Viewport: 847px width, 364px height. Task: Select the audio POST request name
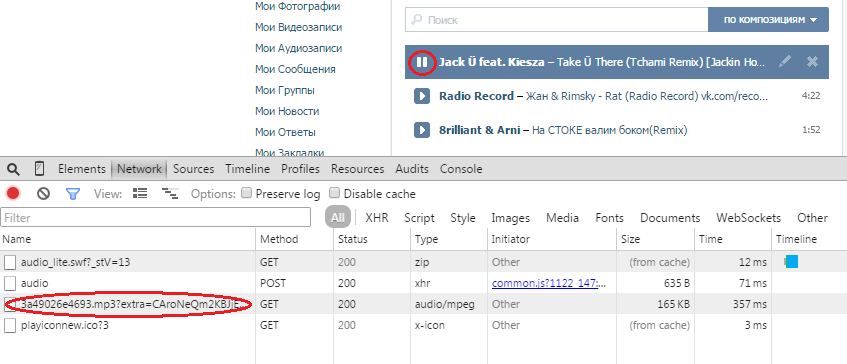[35, 283]
